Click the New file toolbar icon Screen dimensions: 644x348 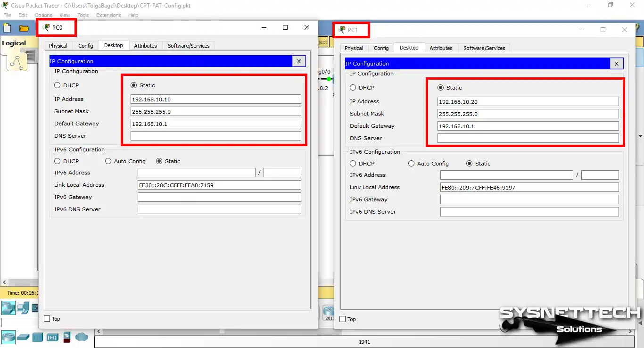point(7,27)
